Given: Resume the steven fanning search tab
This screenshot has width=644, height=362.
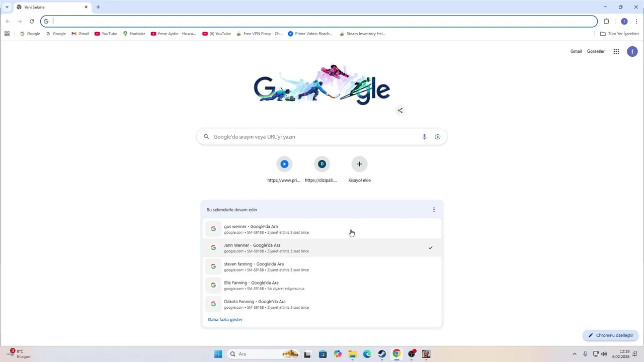Looking at the screenshot, I should 322,266.
